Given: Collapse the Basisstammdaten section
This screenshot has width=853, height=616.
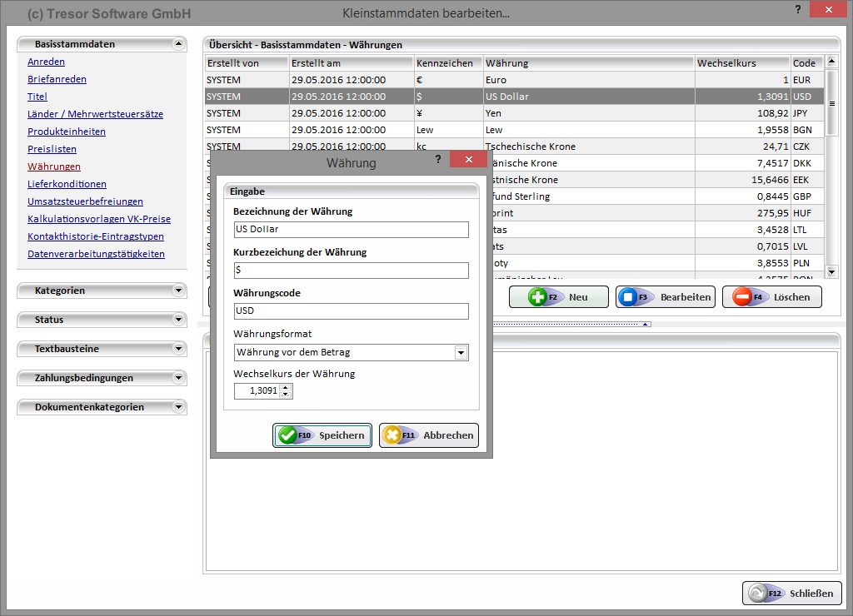Looking at the screenshot, I should coord(178,44).
